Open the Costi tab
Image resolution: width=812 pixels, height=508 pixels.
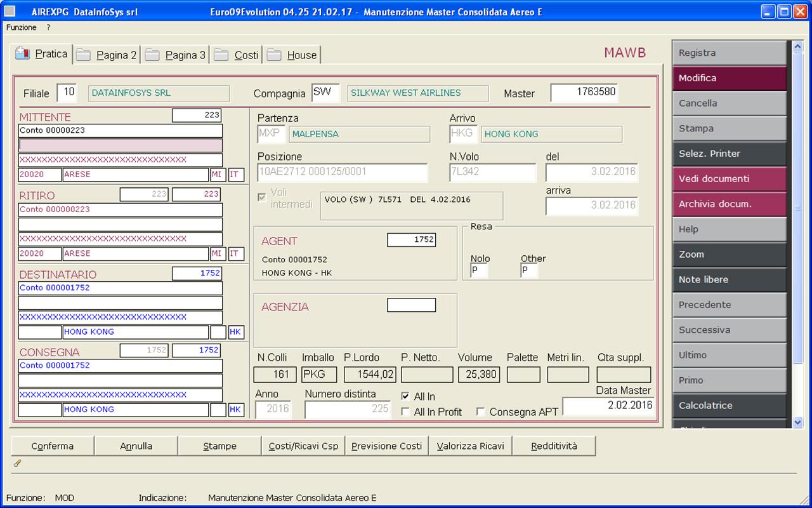[x=237, y=55]
